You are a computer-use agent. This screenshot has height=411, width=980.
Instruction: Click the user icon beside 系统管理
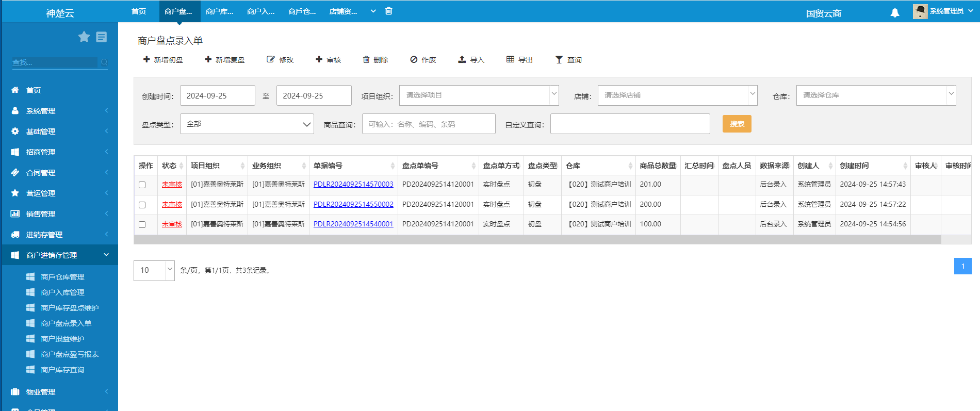click(x=15, y=110)
